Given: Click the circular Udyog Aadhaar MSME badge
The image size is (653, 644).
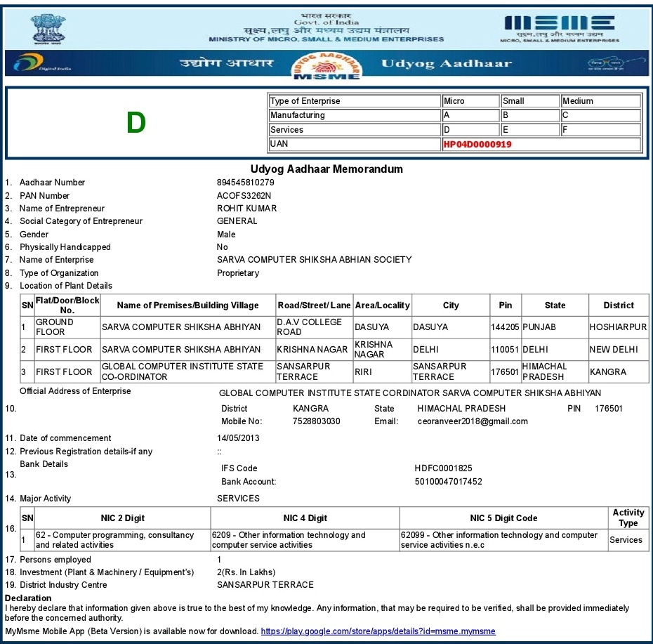Looking at the screenshot, I should point(325,65).
